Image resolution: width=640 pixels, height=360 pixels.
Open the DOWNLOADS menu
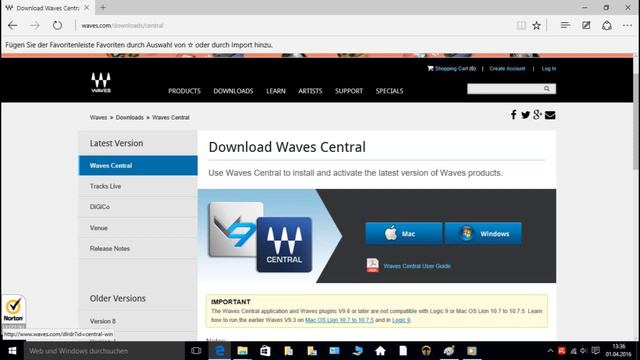click(233, 91)
